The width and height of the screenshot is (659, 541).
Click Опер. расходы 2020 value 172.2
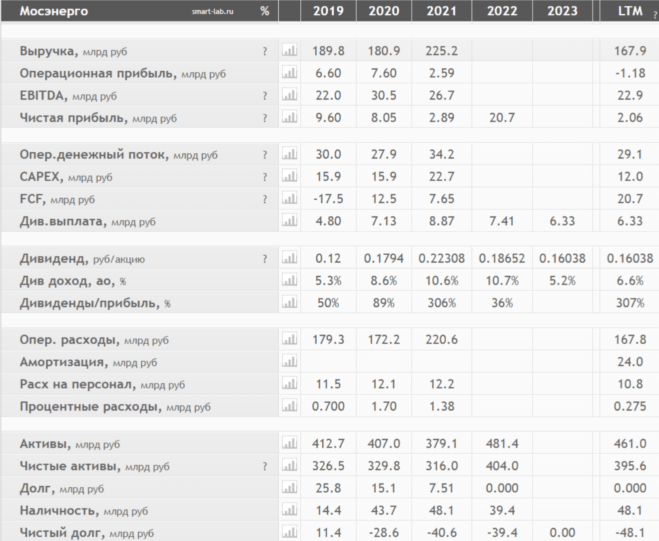point(384,340)
